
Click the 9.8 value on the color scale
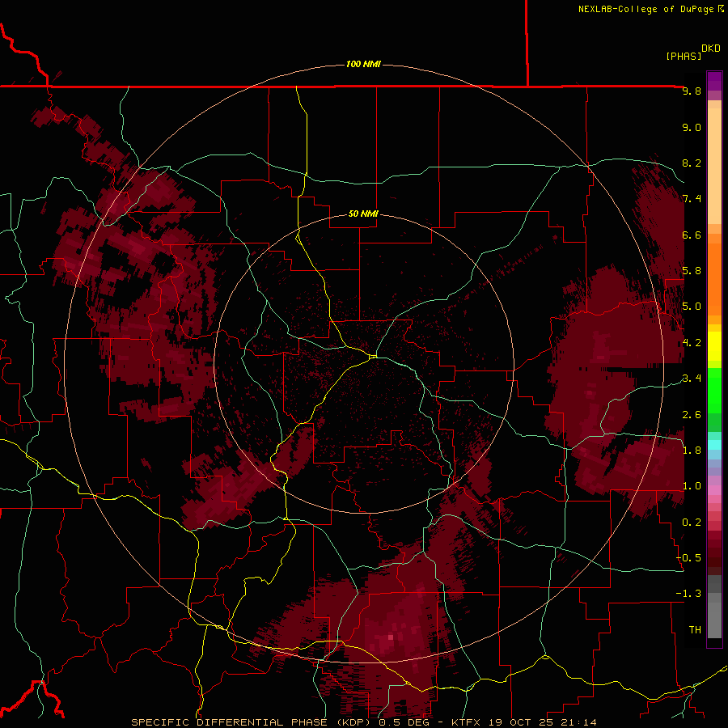[x=692, y=91]
